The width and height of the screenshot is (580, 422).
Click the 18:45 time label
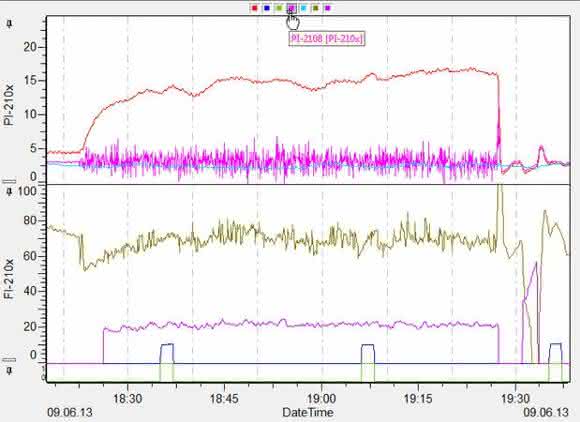click(x=224, y=399)
